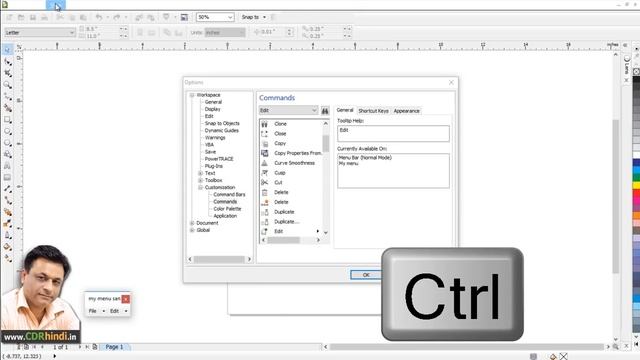640x360 pixels.
Task: Select Application in the options tree
Action: point(225,216)
